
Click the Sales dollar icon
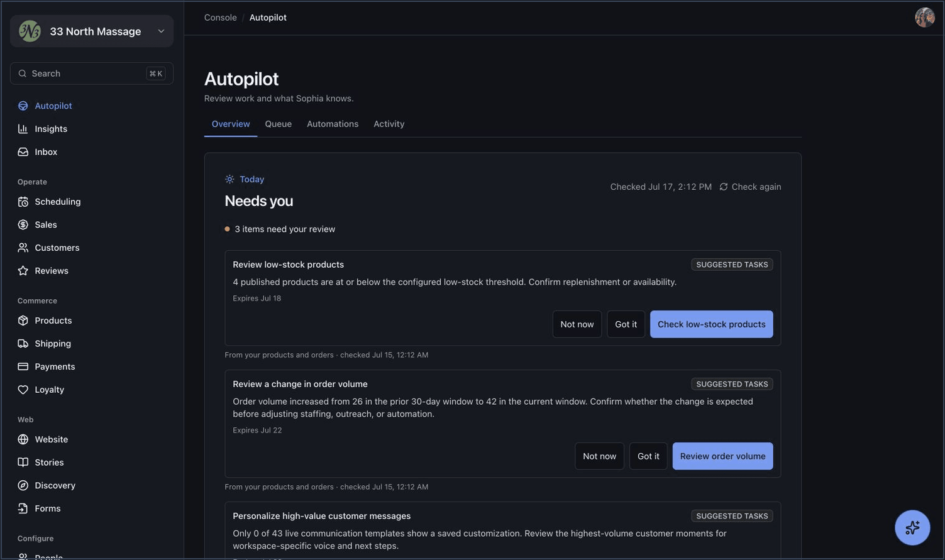pyautogui.click(x=23, y=225)
